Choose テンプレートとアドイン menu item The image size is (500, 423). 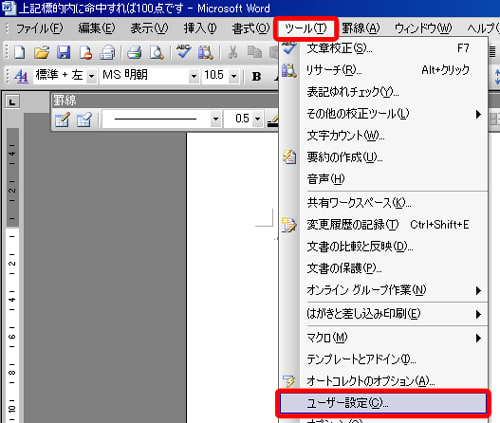coord(383,359)
